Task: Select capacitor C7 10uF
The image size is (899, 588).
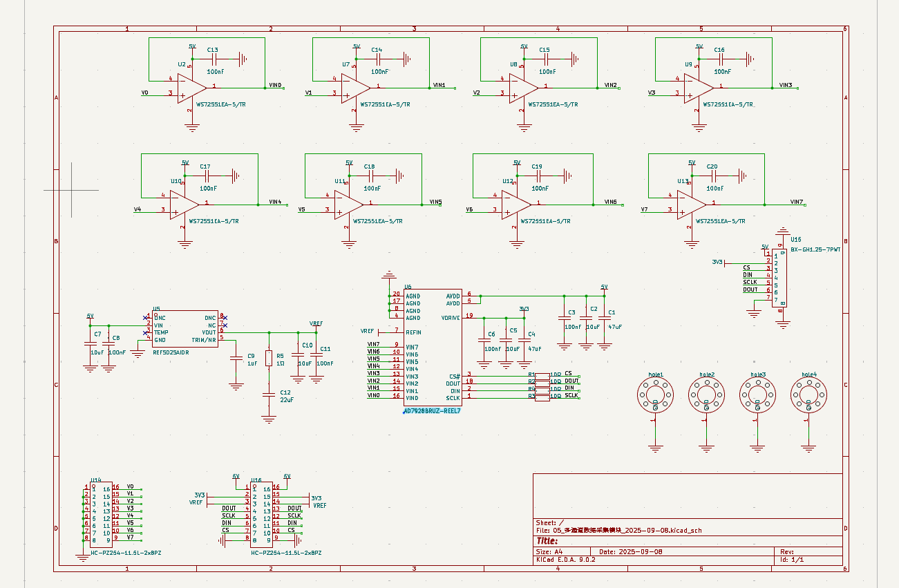Action: click(90, 343)
